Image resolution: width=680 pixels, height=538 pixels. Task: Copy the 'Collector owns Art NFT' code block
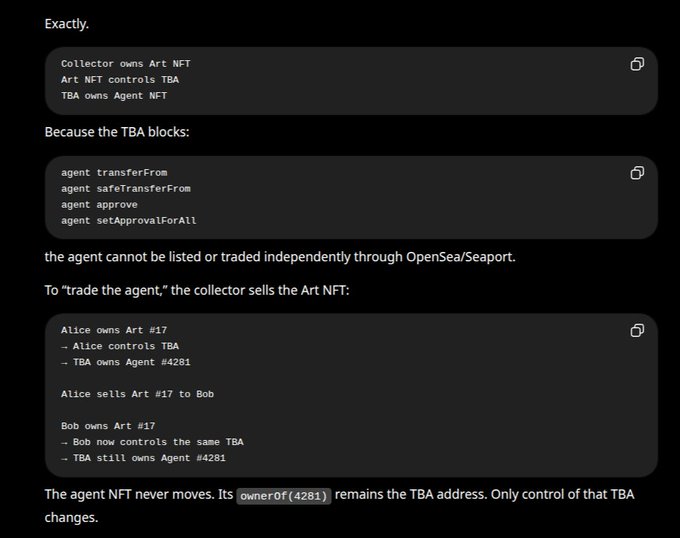(x=637, y=64)
